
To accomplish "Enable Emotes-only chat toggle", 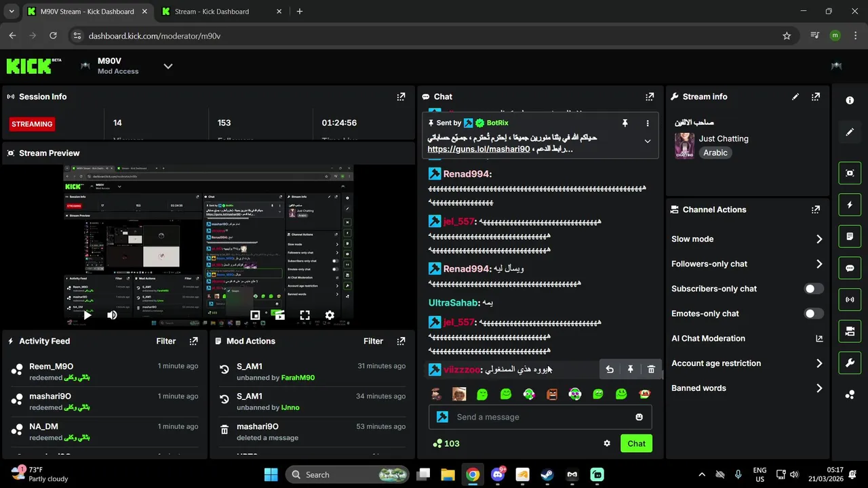I will [x=814, y=313].
